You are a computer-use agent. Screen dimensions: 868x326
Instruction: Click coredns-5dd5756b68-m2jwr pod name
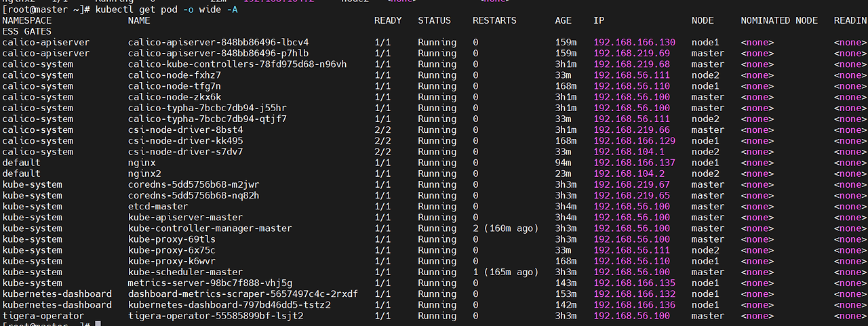tap(194, 184)
